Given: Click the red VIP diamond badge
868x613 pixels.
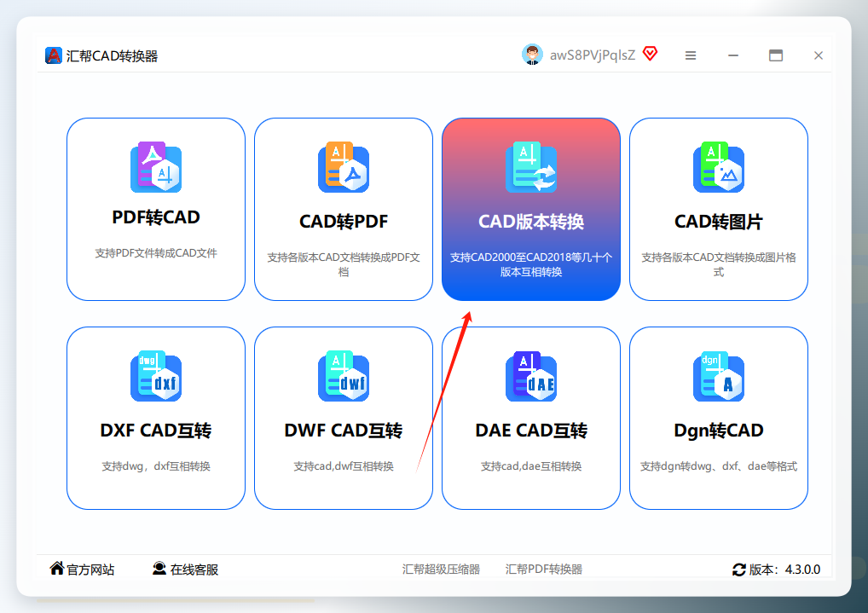Looking at the screenshot, I should (x=650, y=54).
